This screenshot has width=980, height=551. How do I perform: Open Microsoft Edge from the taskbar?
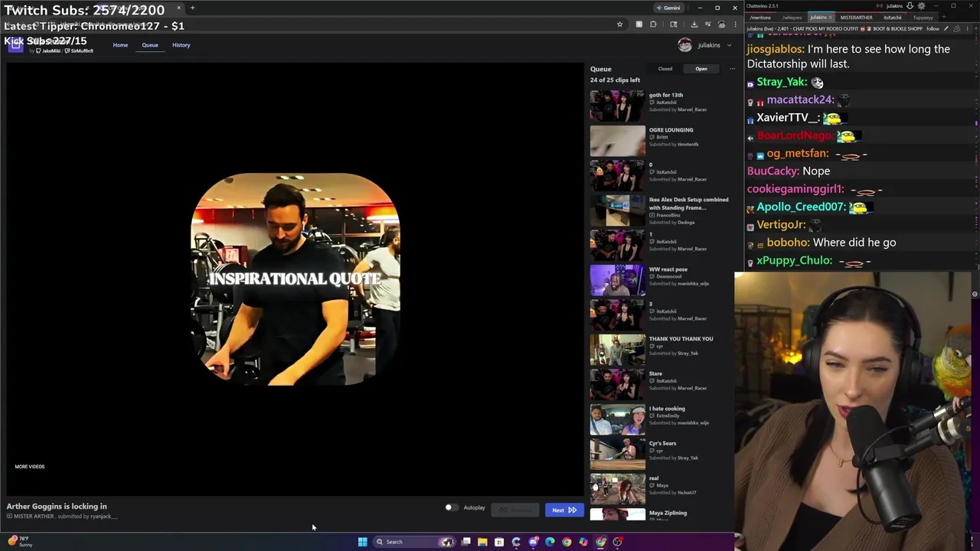(x=550, y=542)
